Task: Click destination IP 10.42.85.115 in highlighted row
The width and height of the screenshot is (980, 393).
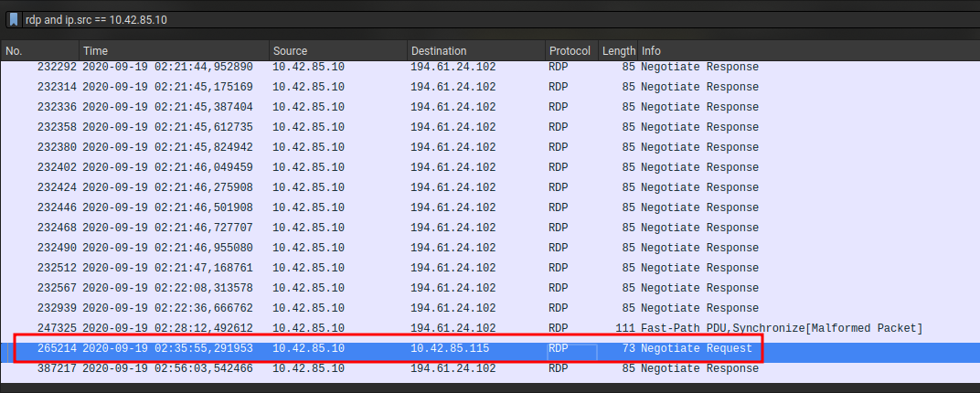Action: (453, 348)
